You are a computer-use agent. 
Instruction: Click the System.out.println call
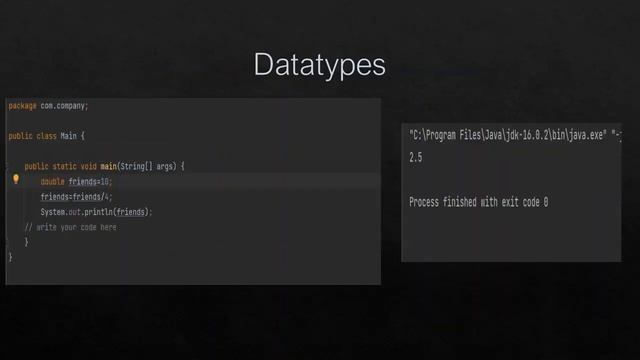pyautogui.click(x=96, y=212)
